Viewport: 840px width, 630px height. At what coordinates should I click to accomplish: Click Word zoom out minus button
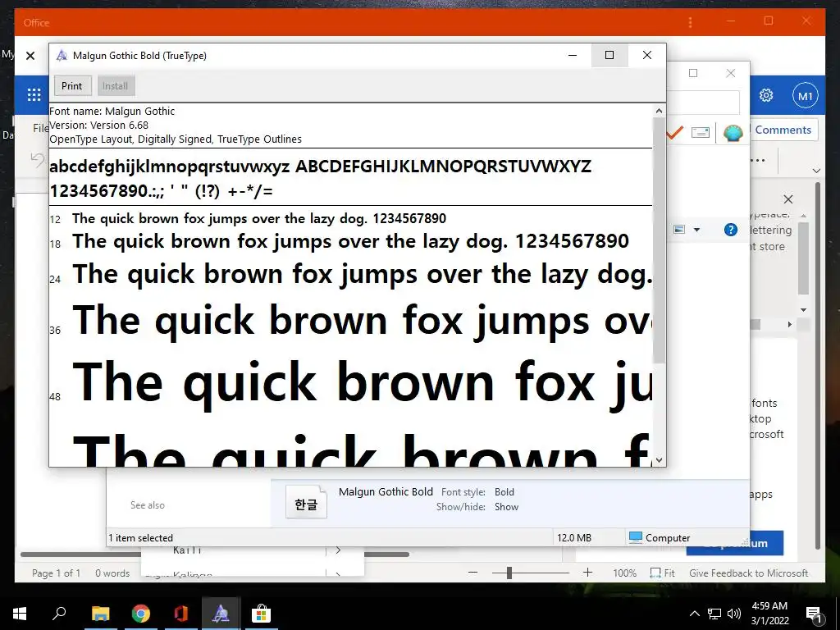(472, 573)
